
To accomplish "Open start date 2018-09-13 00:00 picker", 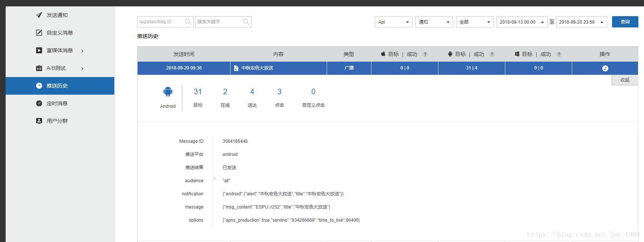I will click(522, 22).
